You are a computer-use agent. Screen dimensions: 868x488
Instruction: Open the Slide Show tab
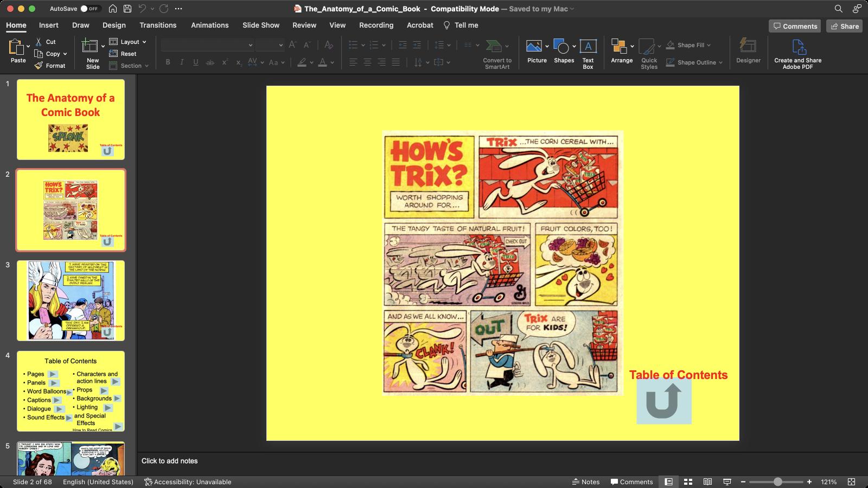click(261, 25)
